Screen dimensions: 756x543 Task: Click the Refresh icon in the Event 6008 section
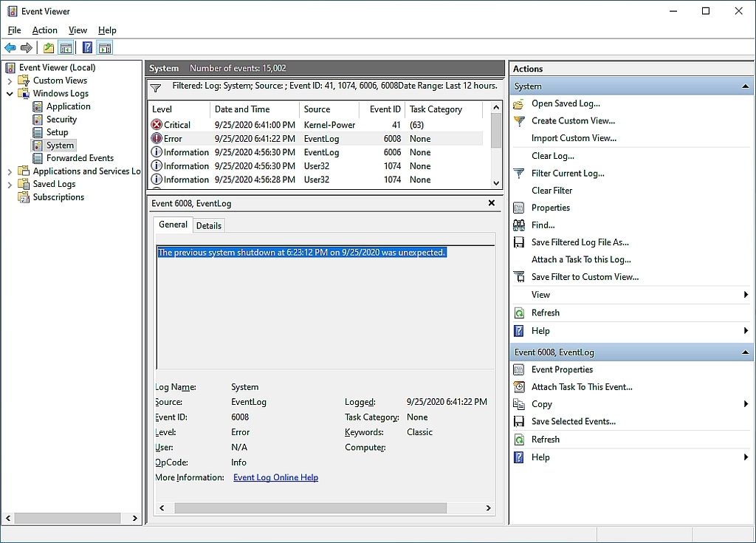coord(519,440)
